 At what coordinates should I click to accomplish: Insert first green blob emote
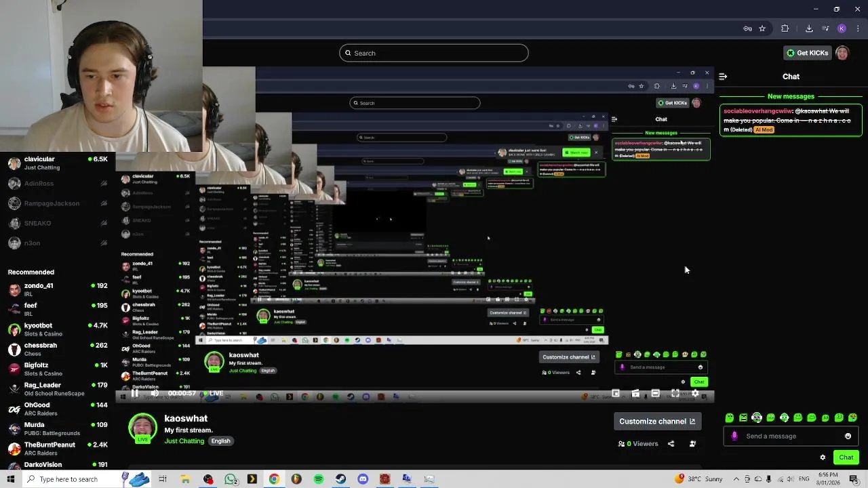tap(729, 418)
